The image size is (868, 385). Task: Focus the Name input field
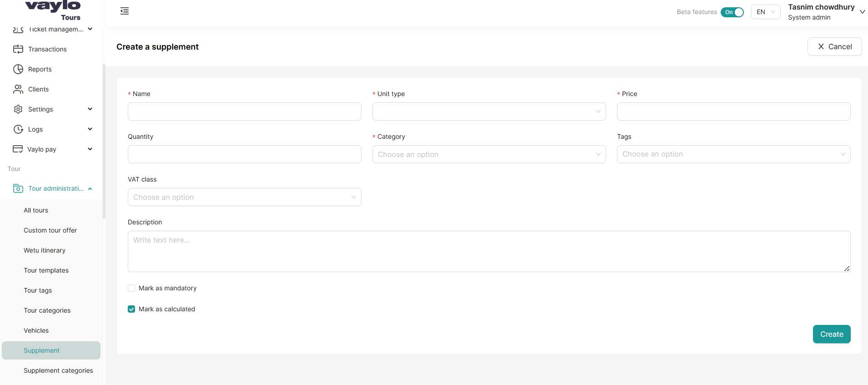click(x=244, y=111)
